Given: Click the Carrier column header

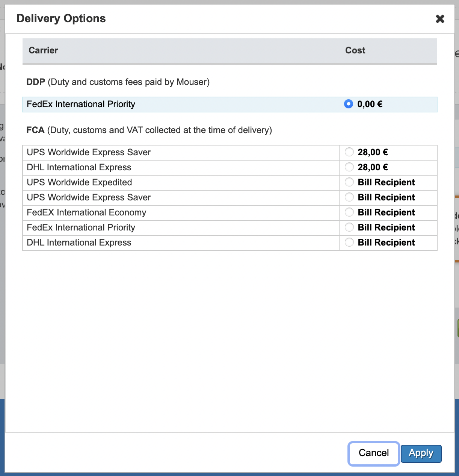Looking at the screenshot, I should (x=43, y=50).
